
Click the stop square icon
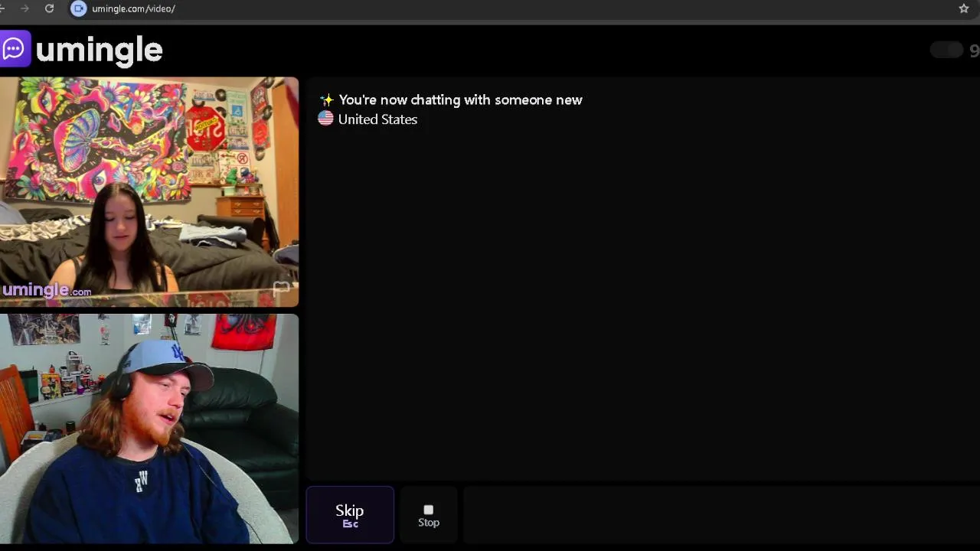click(429, 510)
